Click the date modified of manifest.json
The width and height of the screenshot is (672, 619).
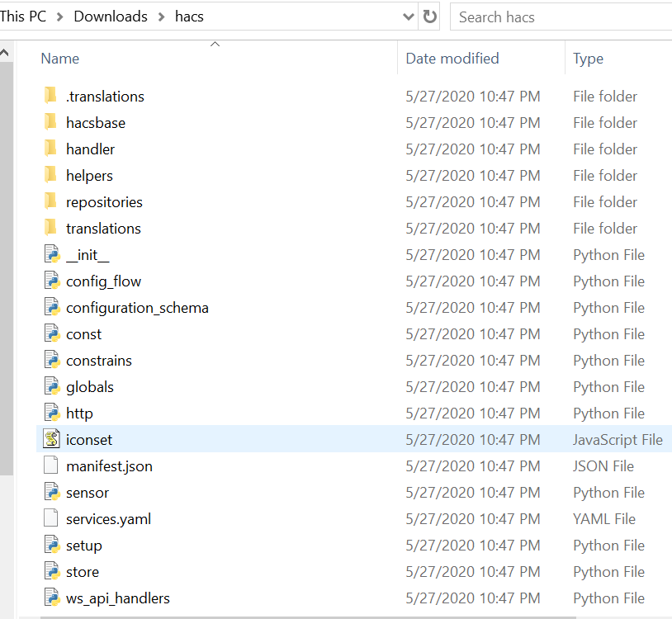(x=473, y=466)
